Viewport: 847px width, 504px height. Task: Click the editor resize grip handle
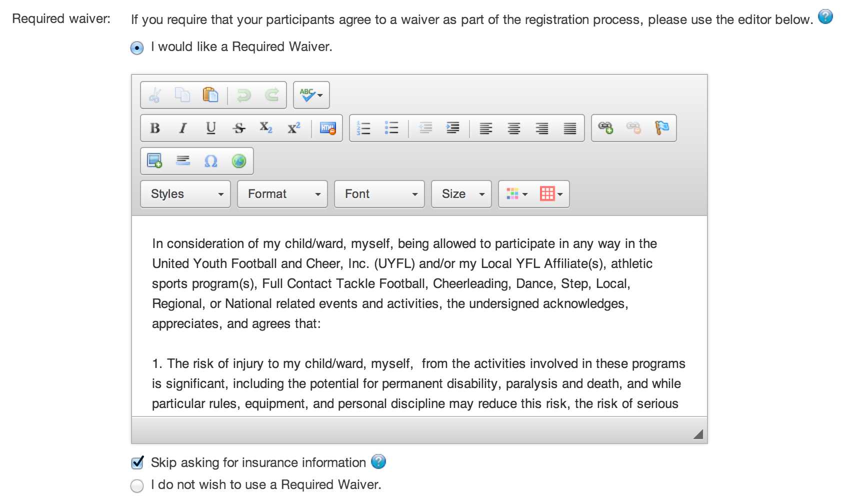(698, 434)
